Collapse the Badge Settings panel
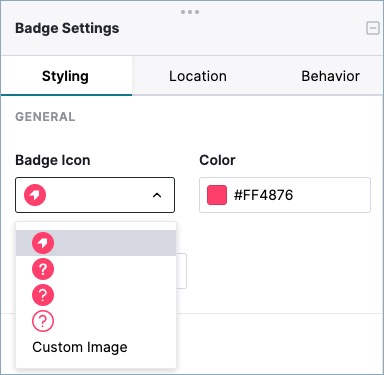Image resolution: width=384 pixels, height=375 pixels. 373,28
